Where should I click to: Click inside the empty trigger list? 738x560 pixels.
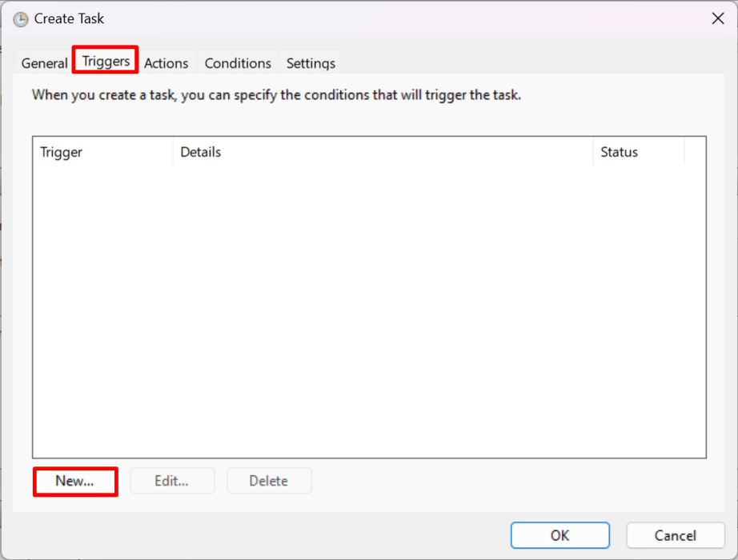(368, 312)
